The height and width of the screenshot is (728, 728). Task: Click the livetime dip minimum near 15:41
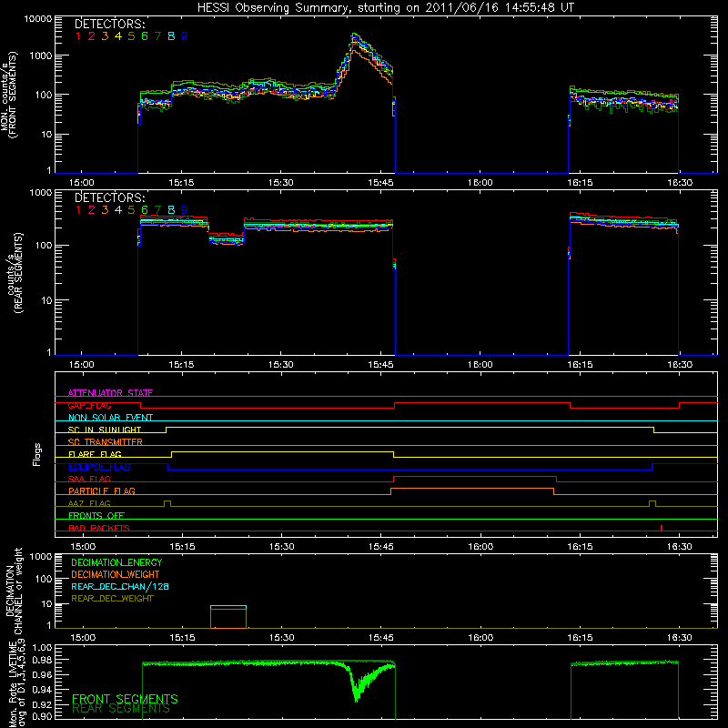pyautogui.click(x=357, y=699)
